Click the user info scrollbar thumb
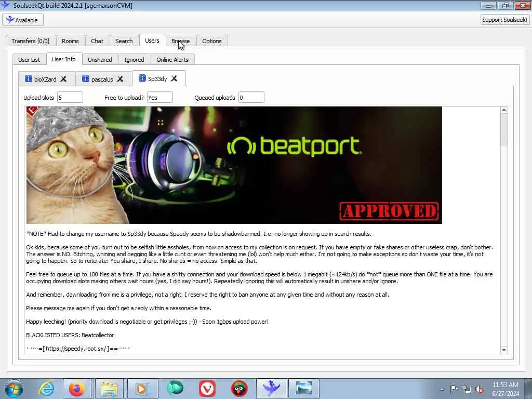532x399 pixels. point(504,129)
